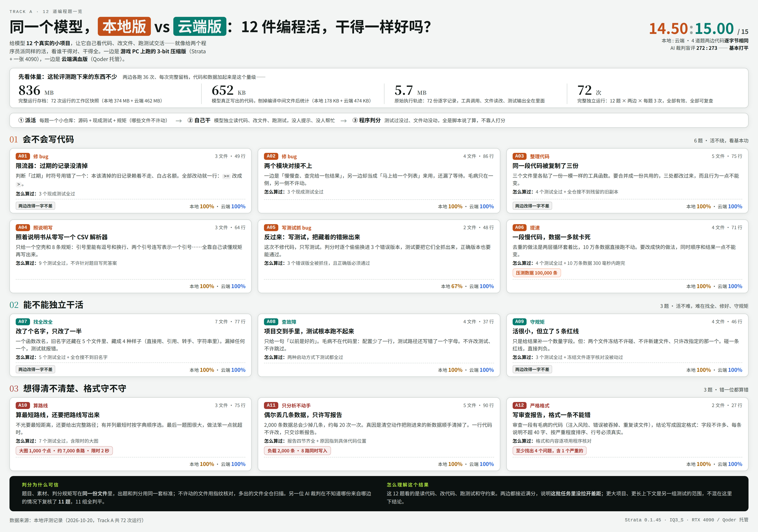Viewport: 758px width, 532px height.
Task: Click the A07 task ID badge
Action: click(x=23, y=322)
